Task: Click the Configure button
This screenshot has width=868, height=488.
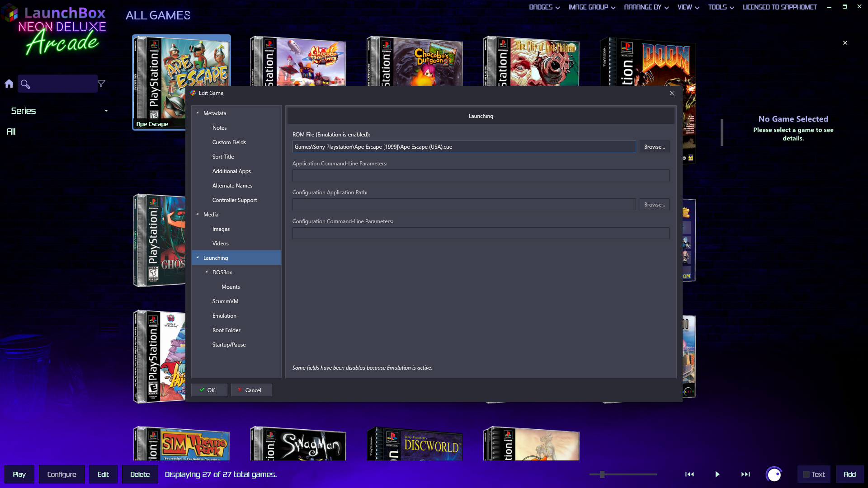Action: click(x=61, y=474)
